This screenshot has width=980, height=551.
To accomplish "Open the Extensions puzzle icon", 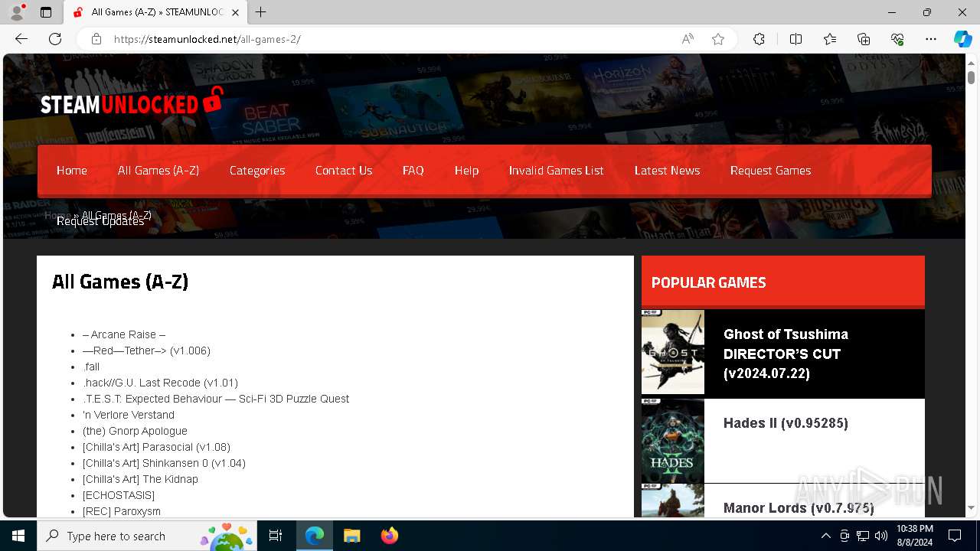I will (x=759, y=39).
